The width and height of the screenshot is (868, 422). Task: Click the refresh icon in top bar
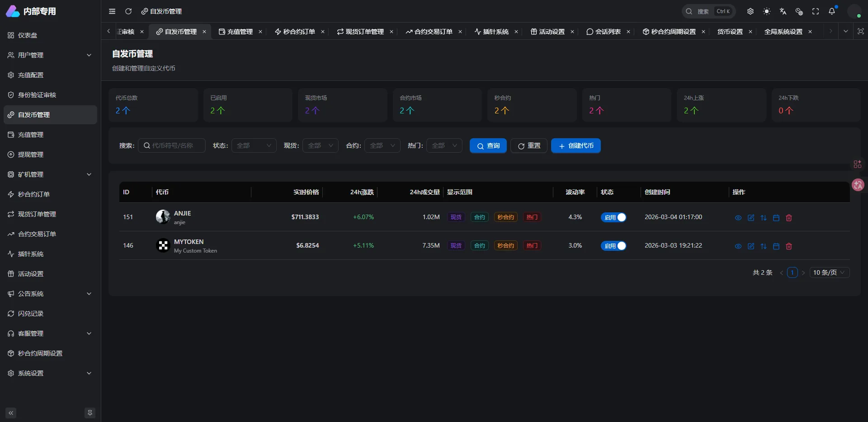pos(128,11)
